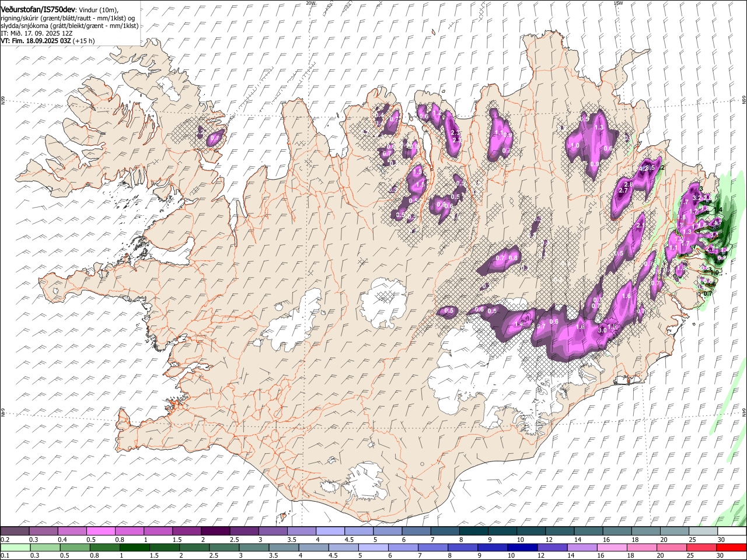Viewport: 747px width, 560px height.
Task: Select bottom scale swatch between 25 and 30
Action: coord(701,547)
